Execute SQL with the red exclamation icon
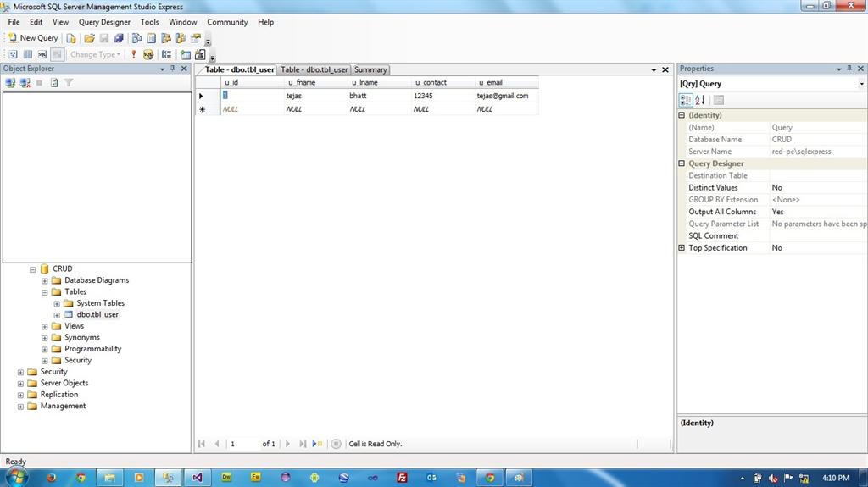Screen dimensions: 868x487 (133, 54)
